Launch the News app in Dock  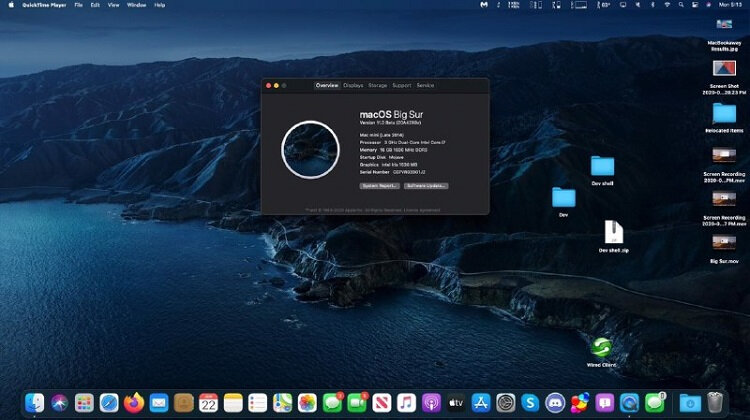[382, 403]
